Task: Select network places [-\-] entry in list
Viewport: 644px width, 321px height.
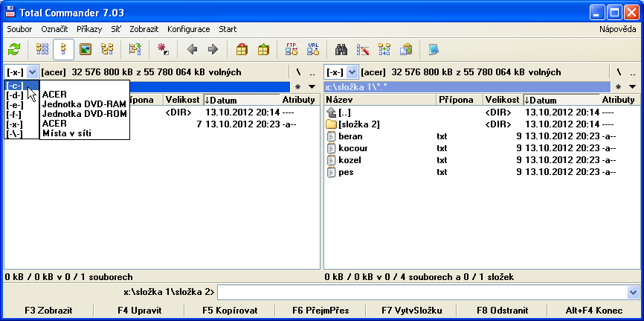Action: point(15,133)
